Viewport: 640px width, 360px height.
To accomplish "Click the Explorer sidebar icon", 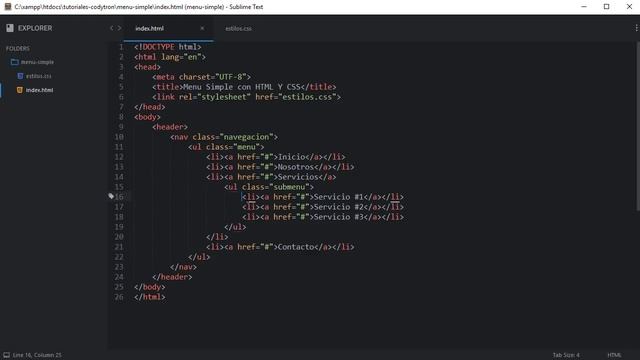I will tap(10, 28).
